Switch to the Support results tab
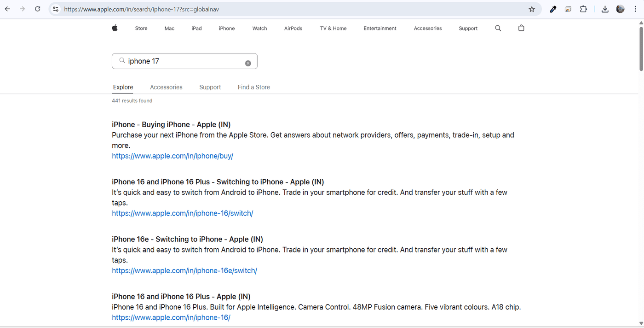The image size is (644, 328). (x=210, y=87)
